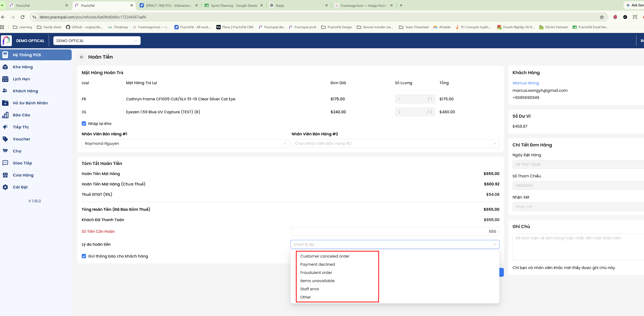Open the Airtable bookmark
The height and width of the screenshot is (316, 644).
point(442,27)
